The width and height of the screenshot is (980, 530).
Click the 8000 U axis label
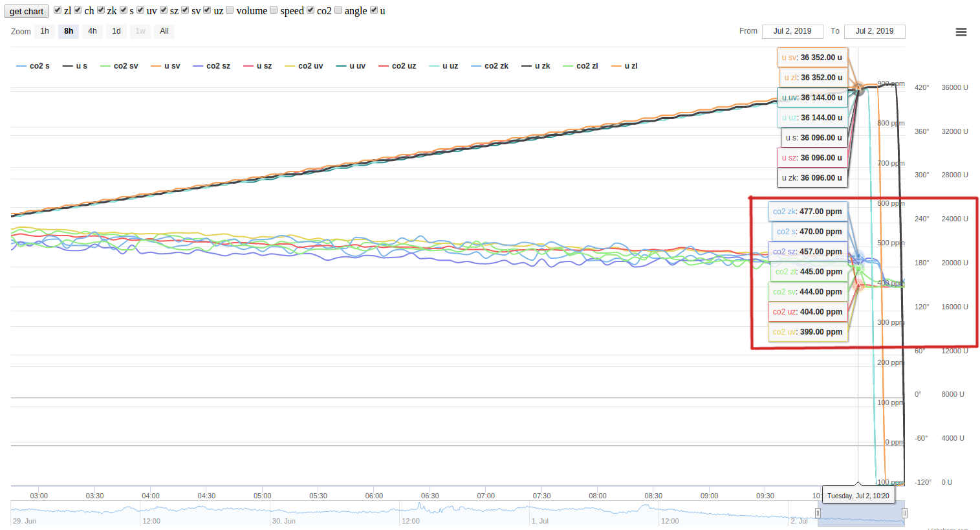(953, 394)
